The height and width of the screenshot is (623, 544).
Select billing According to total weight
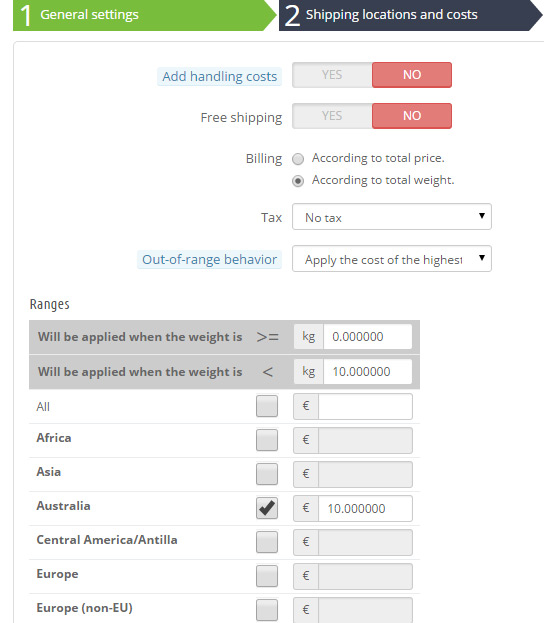coord(298,181)
